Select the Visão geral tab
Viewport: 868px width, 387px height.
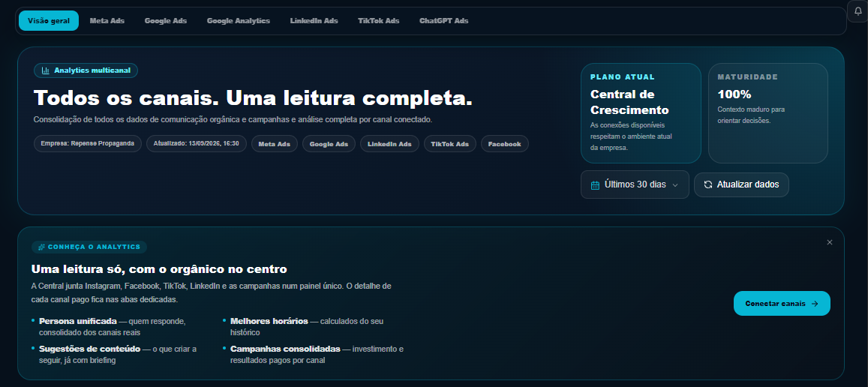[49, 20]
